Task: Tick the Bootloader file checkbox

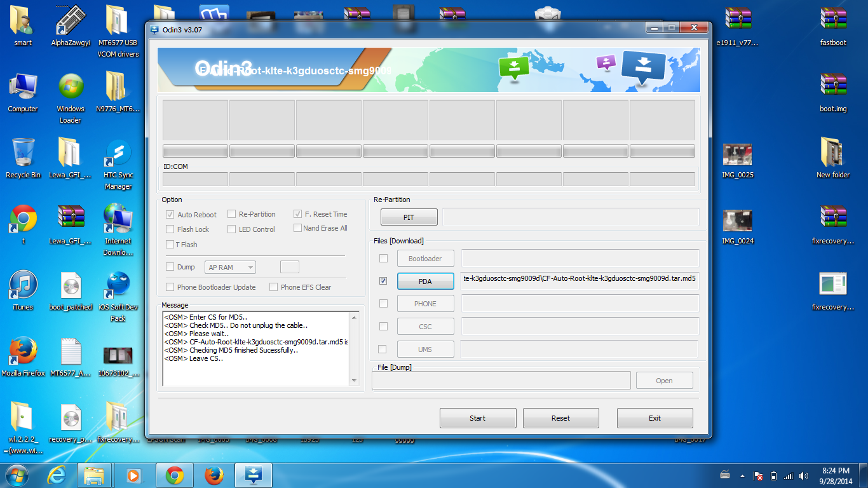Action: [383, 259]
